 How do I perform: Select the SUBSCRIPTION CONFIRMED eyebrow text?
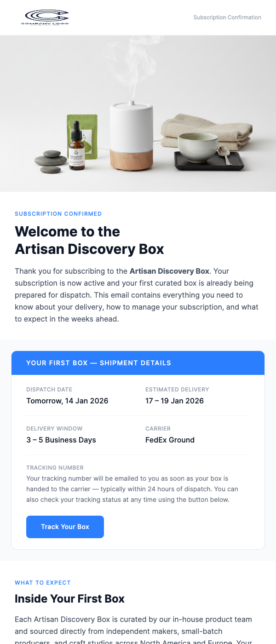(x=58, y=213)
